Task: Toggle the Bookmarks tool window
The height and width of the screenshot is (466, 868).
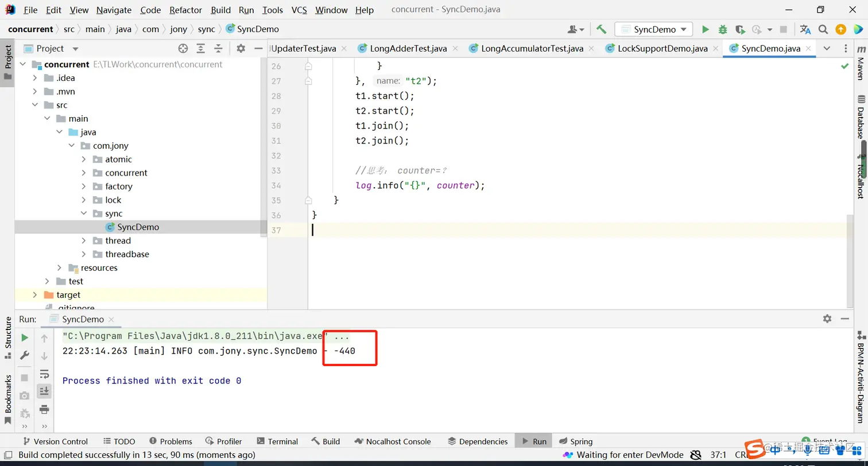Action: (x=8, y=399)
